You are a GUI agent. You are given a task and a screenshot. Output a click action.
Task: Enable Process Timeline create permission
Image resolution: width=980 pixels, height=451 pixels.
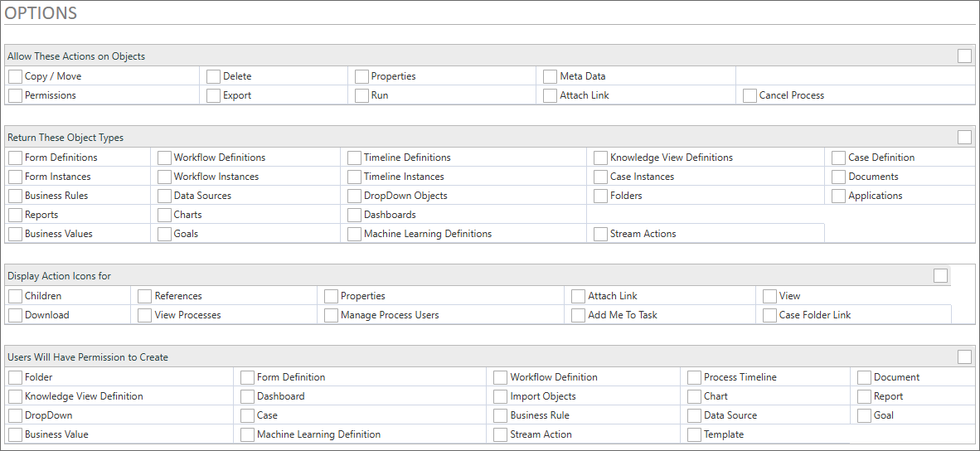coord(695,377)
